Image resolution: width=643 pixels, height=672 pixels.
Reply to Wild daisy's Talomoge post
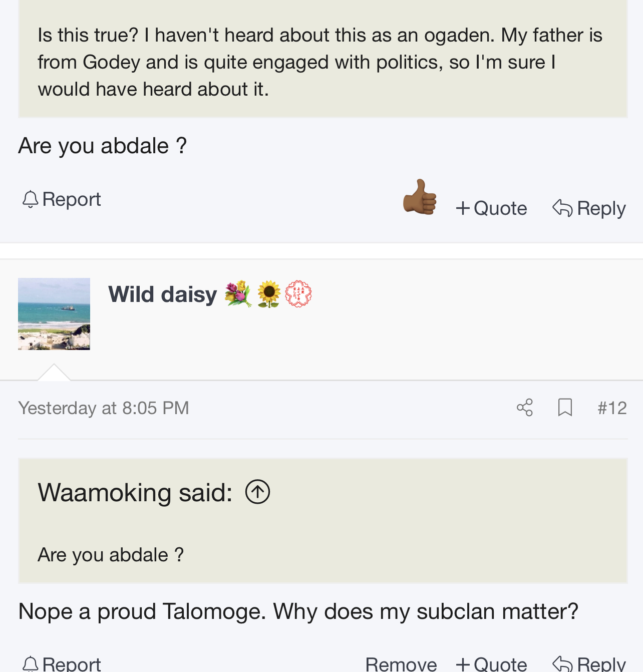589,664
